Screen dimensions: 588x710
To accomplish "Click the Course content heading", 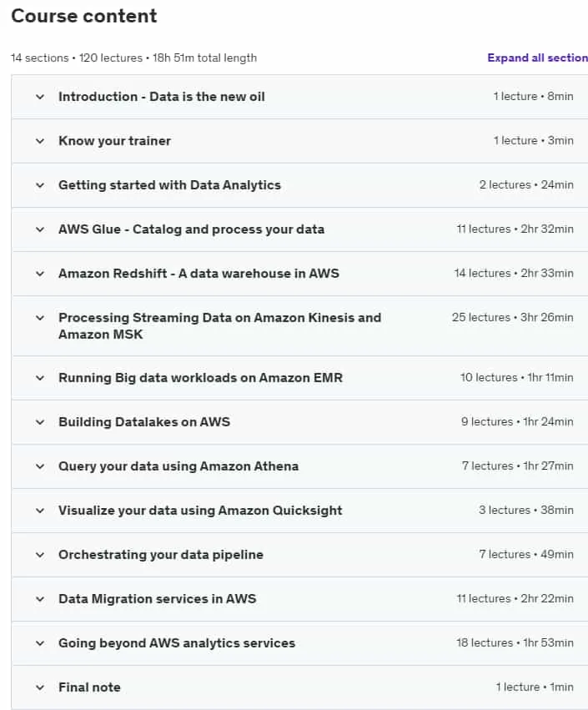I will [x=84, y=16].
